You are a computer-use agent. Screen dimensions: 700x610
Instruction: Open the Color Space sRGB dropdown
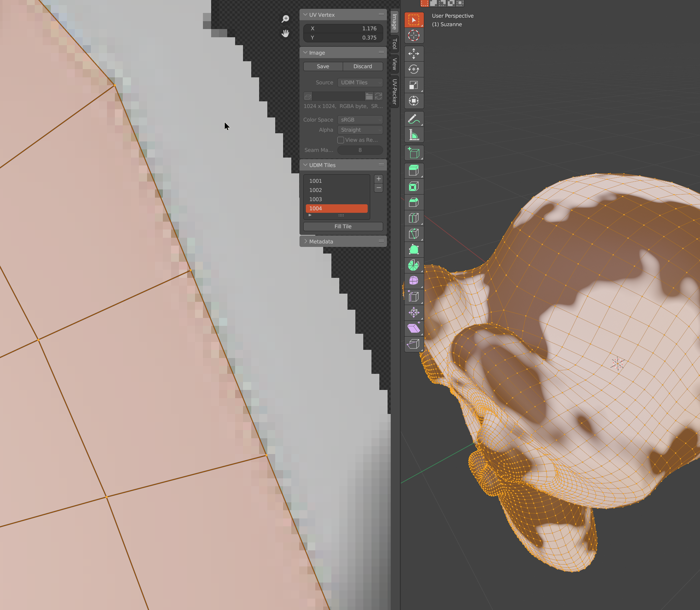360,120
